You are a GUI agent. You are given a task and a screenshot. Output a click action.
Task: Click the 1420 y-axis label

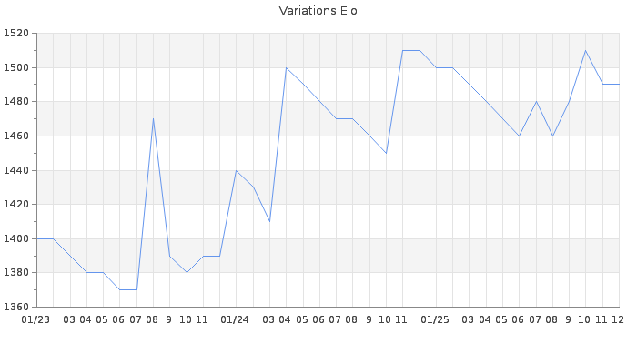coord(16,205)
